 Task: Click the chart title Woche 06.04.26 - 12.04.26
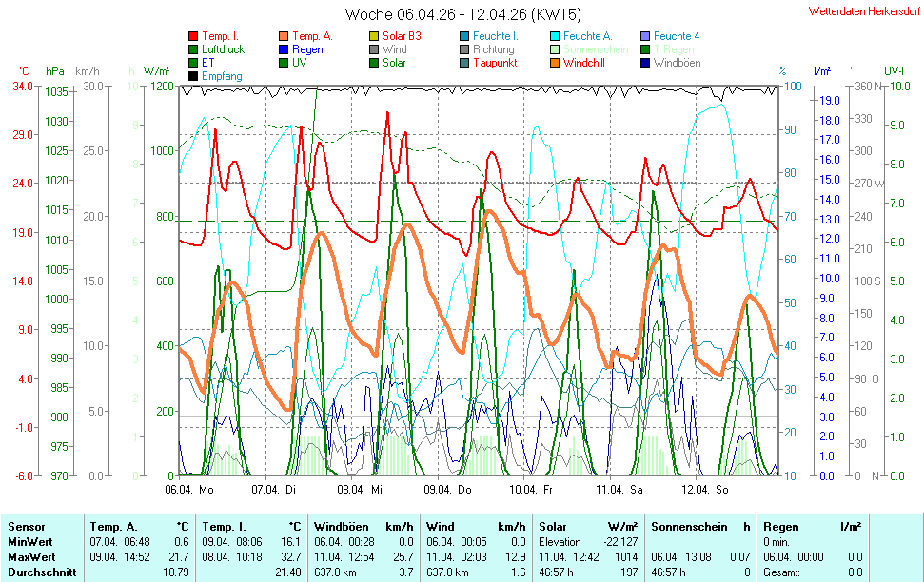click(x=462, y=14)
